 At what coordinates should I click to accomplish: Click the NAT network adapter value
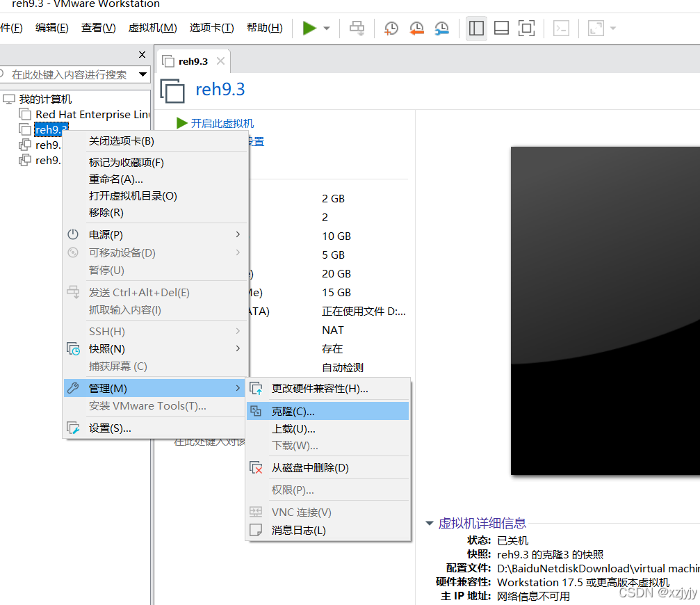click(332, 330)
